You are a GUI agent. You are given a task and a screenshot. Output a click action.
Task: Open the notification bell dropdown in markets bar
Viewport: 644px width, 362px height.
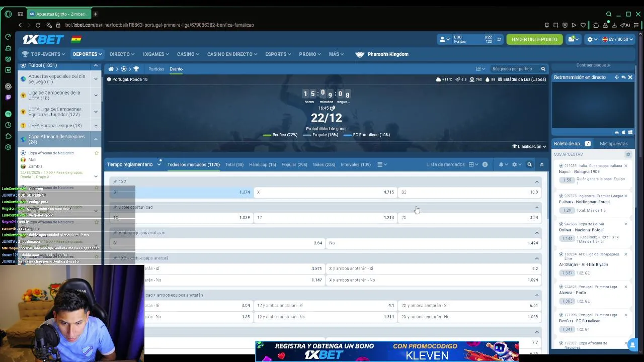[503, 164]
